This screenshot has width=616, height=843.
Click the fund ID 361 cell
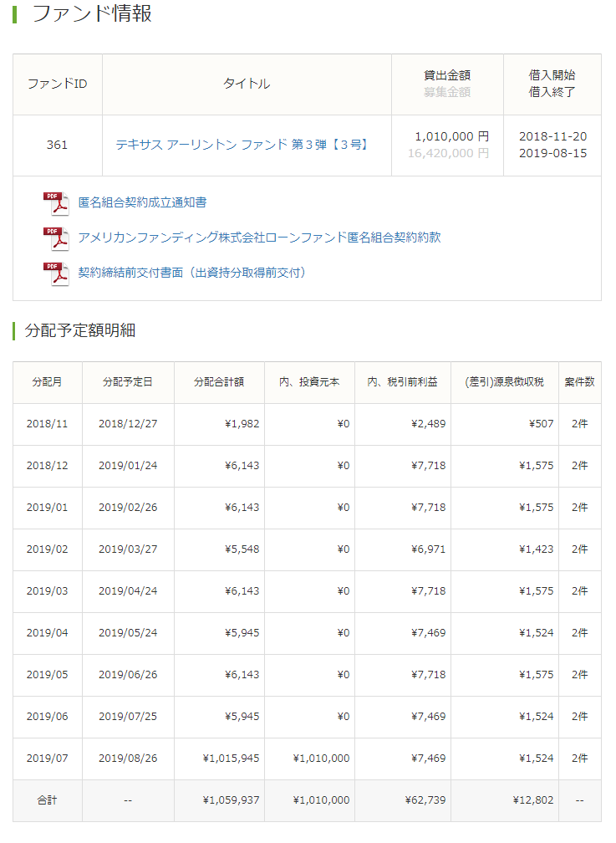[x=58, y=145]
